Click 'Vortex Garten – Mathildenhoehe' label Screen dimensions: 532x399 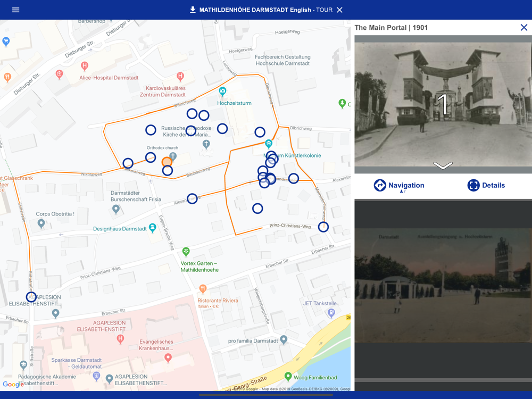(199, 267)
